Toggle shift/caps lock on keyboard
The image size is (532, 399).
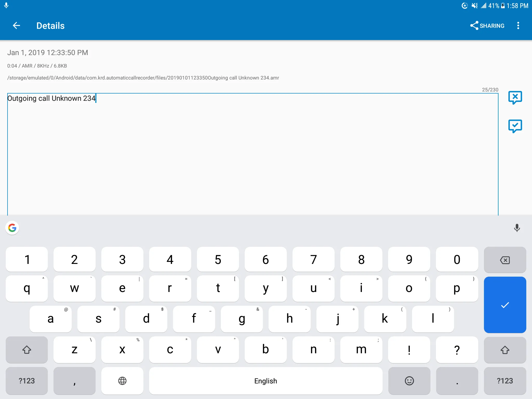(27, 350)
